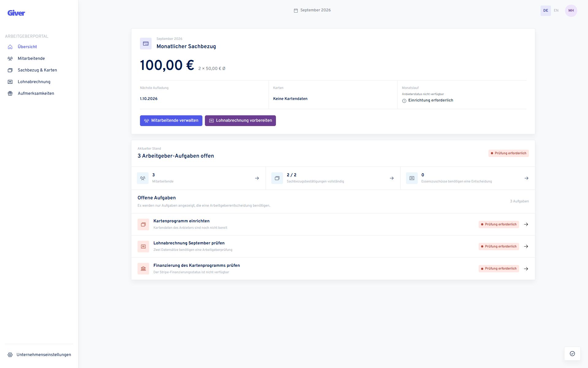The width and height of the screenshot is (588, 368).
Task: Switch language to EN
Action: (556, 10)
